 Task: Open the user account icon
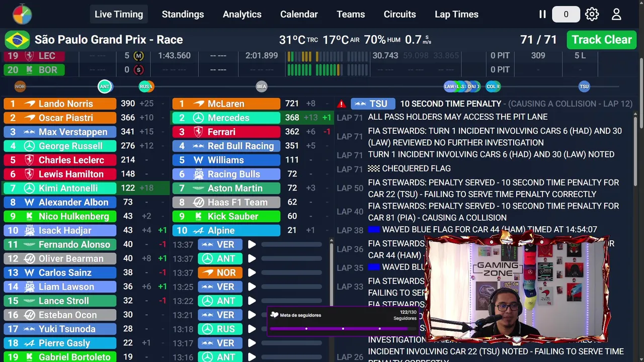tap(616, 15)
